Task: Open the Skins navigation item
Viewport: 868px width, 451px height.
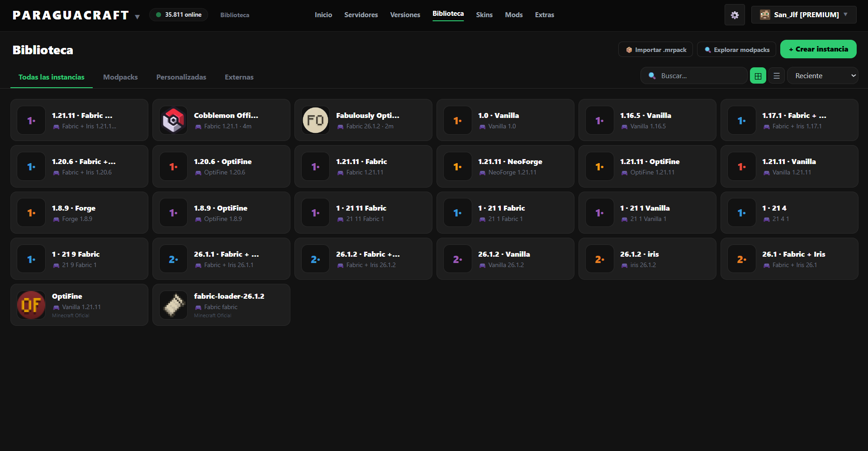Action: pyautogui.click(x=484, y=15)
